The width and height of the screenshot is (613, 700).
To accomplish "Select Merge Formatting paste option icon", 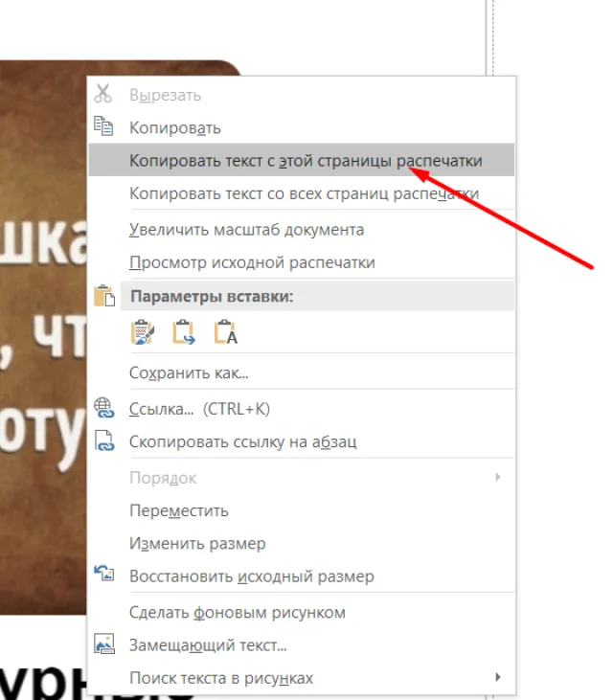I will [184, 332].
